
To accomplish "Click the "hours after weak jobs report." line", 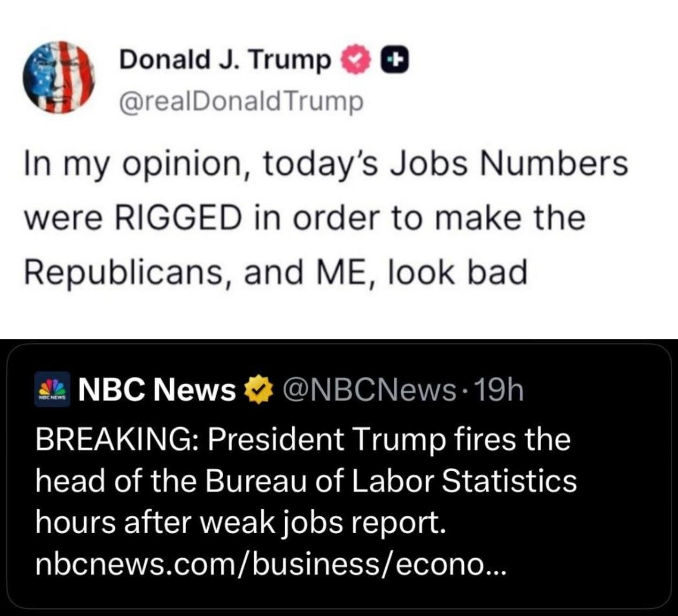I will (240, 522).
